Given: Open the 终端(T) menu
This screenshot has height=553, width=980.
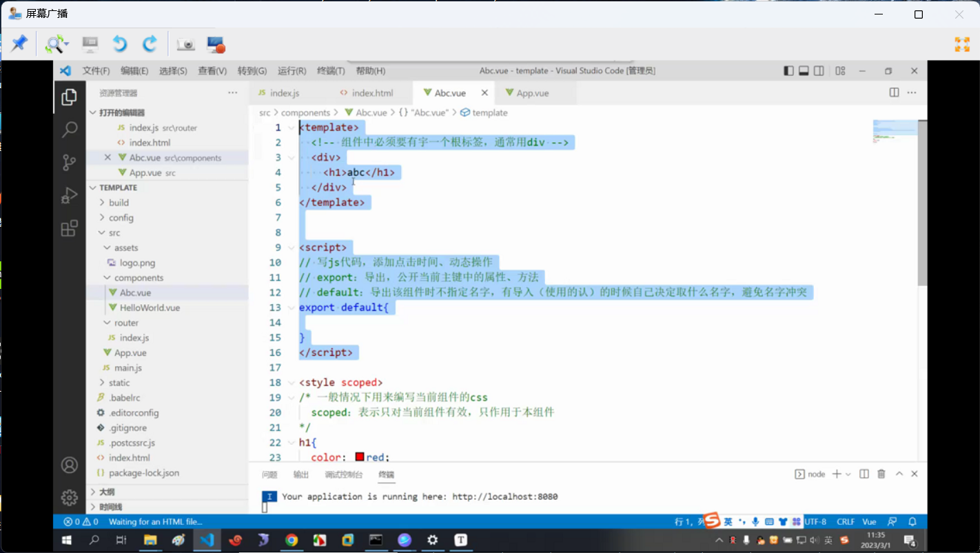Looking at the screenshot, I should click(x=331, y=71).
